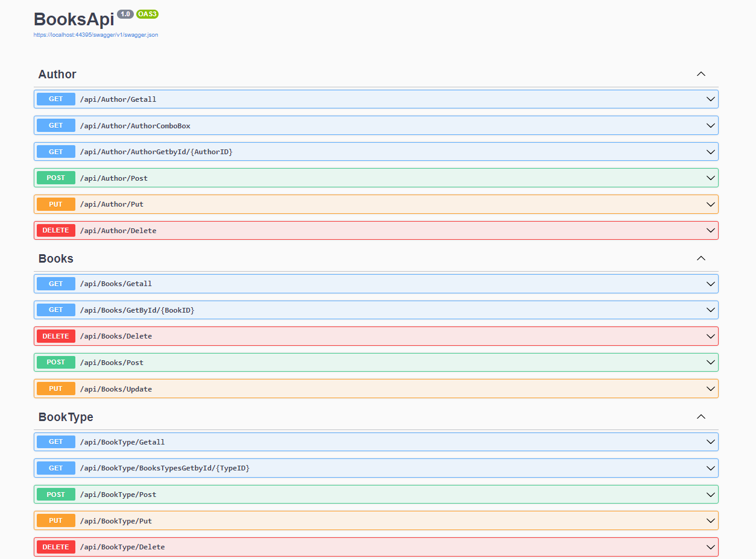Collapse the BookType section chevron
The image size is (756, 559).
(701, 417)
